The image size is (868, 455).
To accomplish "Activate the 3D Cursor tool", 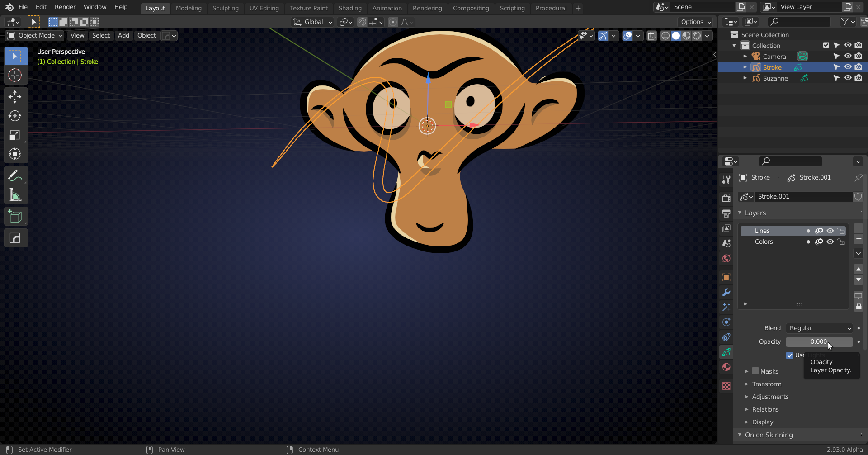I will tap(15, 75).
